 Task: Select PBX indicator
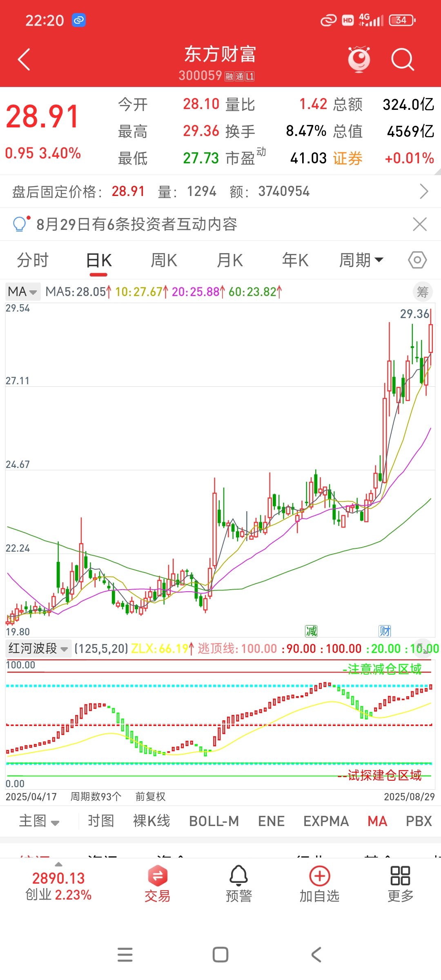click(x=419, y=821)
